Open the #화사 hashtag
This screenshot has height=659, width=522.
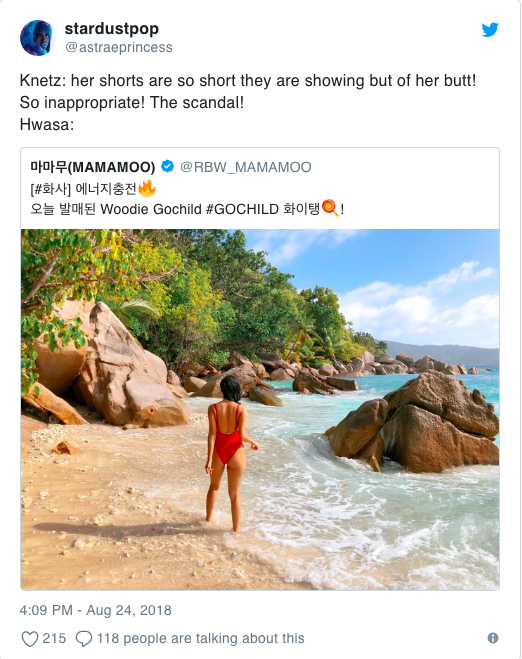pyautogui.click(x=50, y=189)
